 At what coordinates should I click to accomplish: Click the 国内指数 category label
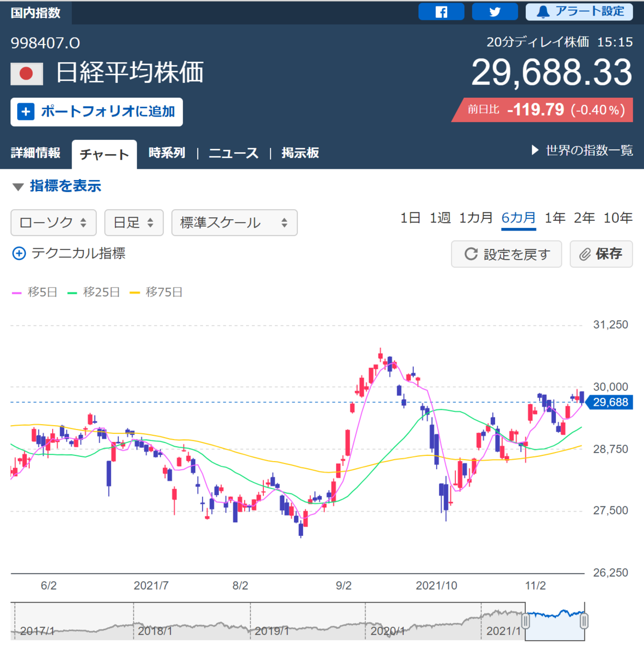click(35, 13)
